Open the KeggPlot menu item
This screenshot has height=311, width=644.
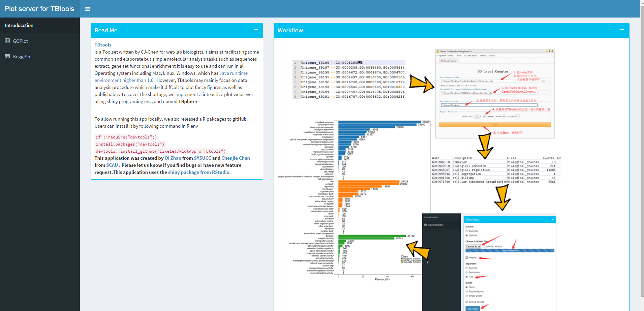(40, 57)
